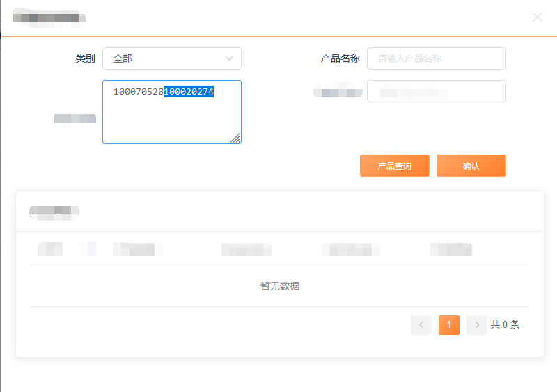This screenshot has height=392, width=557.
Task: Click the 共 0 条 total count
Action: [x=505, y=324]
